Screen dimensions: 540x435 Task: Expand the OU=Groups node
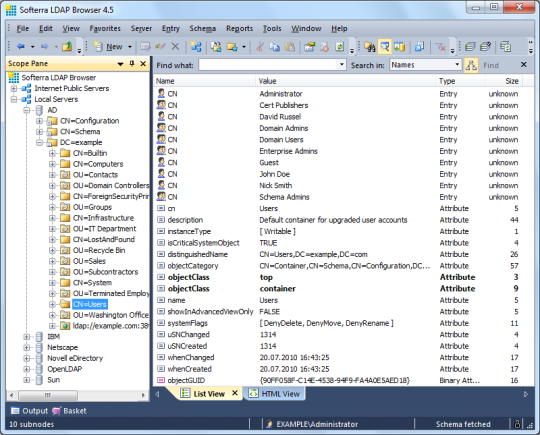(52, 207)
